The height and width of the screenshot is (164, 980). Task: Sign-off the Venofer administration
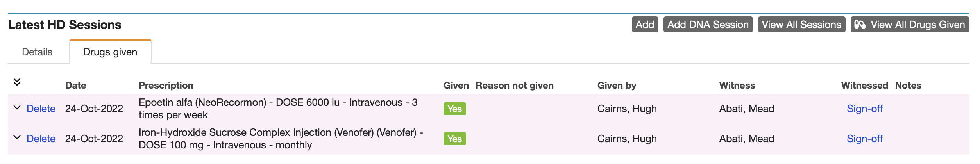tap(864, 139)
